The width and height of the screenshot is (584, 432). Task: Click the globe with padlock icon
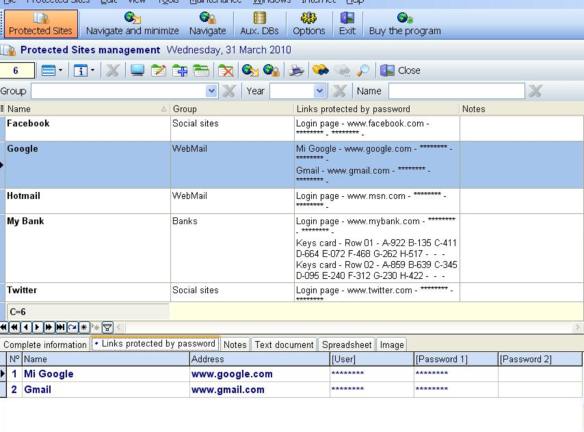(271, 70)
